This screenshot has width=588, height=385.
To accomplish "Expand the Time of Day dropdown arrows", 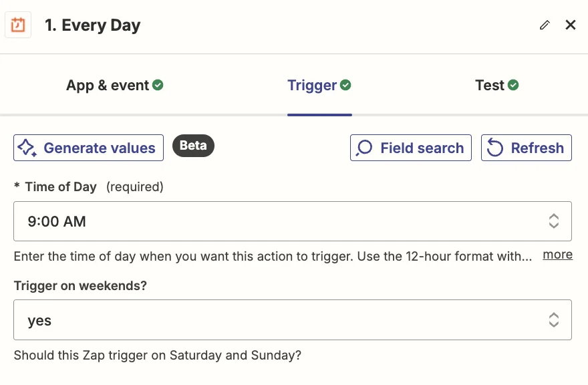I will click(553, 221).
